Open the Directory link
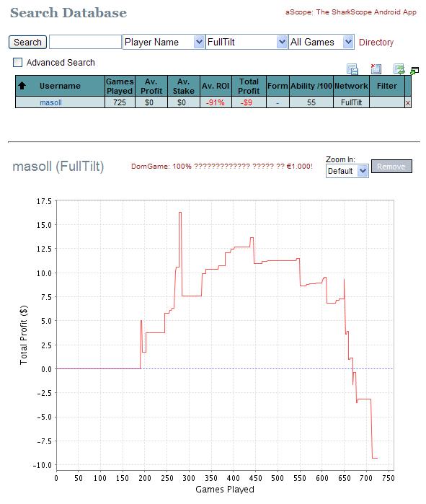This screenshot has width=426, height=504. click(x=376, y=43)
